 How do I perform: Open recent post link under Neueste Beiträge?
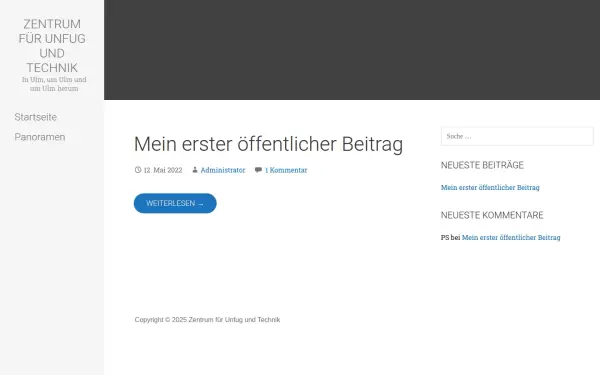coord(490,187)
